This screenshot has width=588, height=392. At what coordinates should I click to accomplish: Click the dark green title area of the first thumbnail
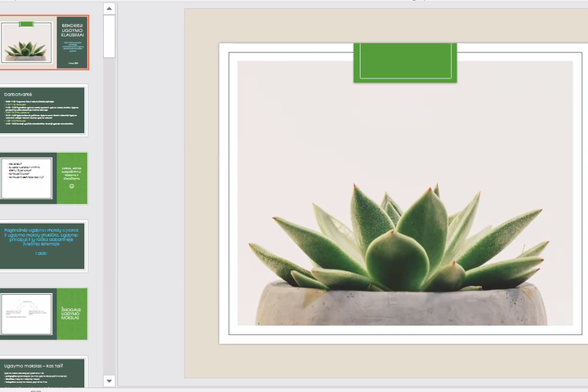coord(73,42)
